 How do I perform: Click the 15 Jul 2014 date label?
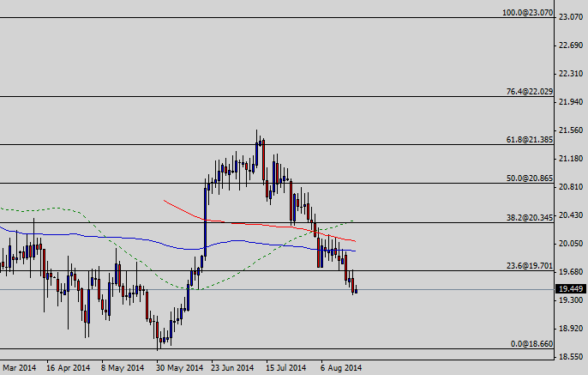(285, 368)
